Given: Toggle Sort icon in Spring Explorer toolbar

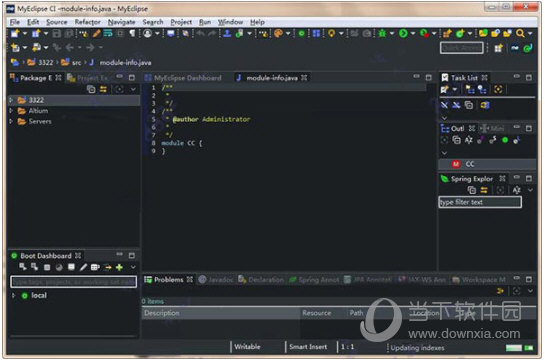Looking at the screenshot, I should [x=516, y=190].
